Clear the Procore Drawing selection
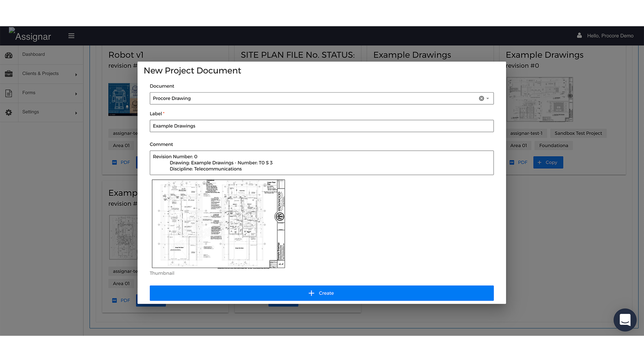644x362 pixels. point(481,99)
